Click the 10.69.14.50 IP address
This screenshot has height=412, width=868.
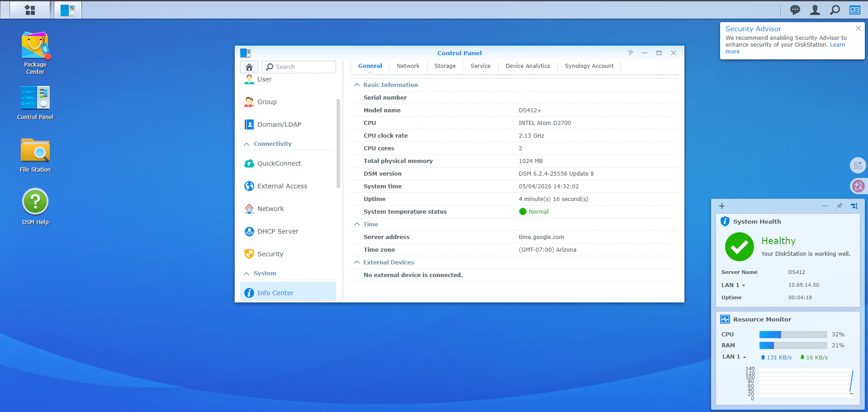pyautogui.click(x=804, y=285)
